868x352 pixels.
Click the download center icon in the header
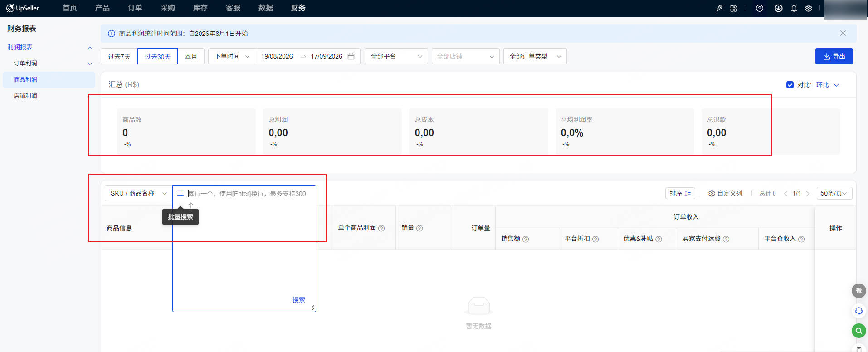[779, 8]
